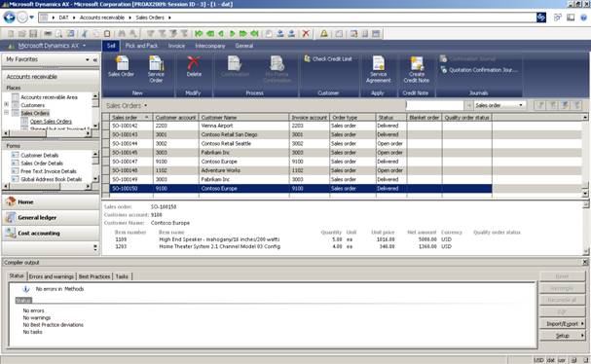Click the Save disk icon in toolbar

tap(33, 33)
